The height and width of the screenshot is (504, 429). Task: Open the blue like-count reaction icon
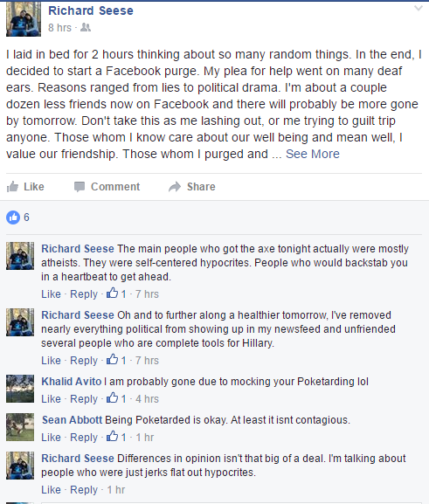pos(13,217)
